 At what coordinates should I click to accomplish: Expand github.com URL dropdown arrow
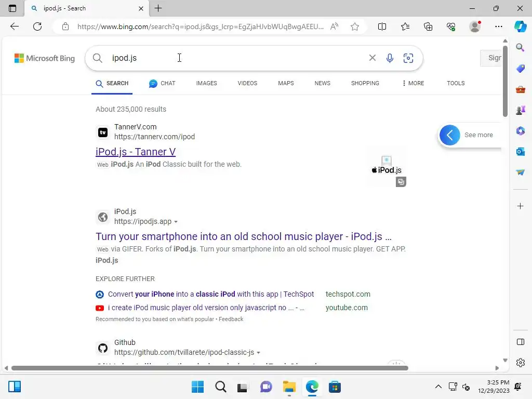click(259, 353)
